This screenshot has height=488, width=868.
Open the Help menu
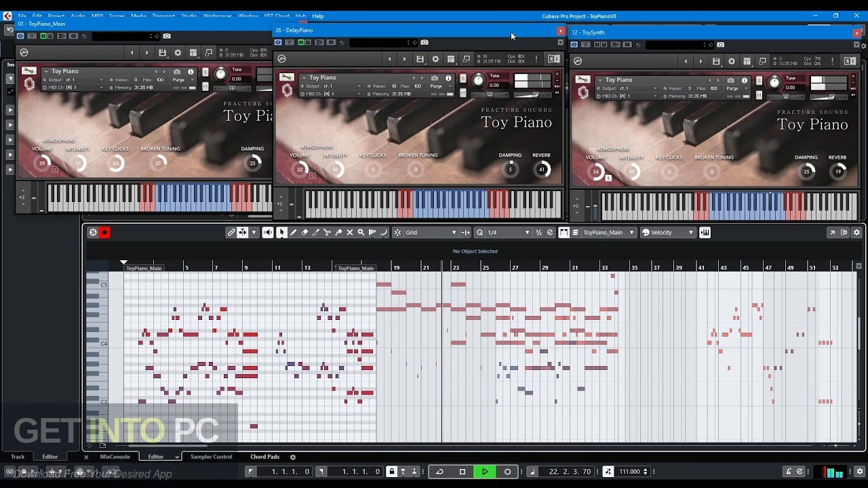point(318,16)
